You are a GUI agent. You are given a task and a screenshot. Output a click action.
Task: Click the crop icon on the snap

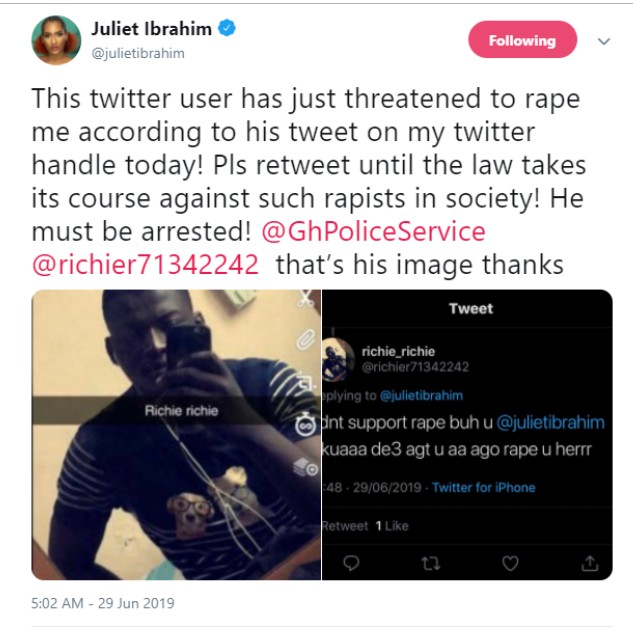point(307,382)
